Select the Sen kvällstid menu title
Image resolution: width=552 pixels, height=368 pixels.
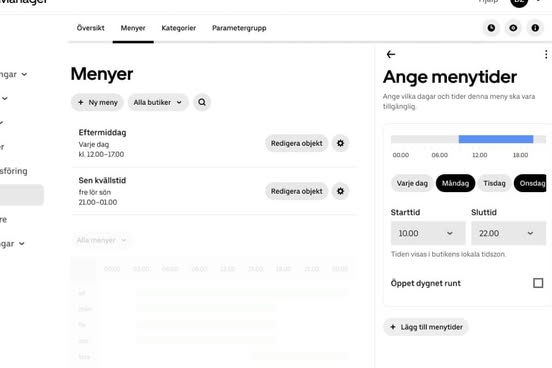102,180
